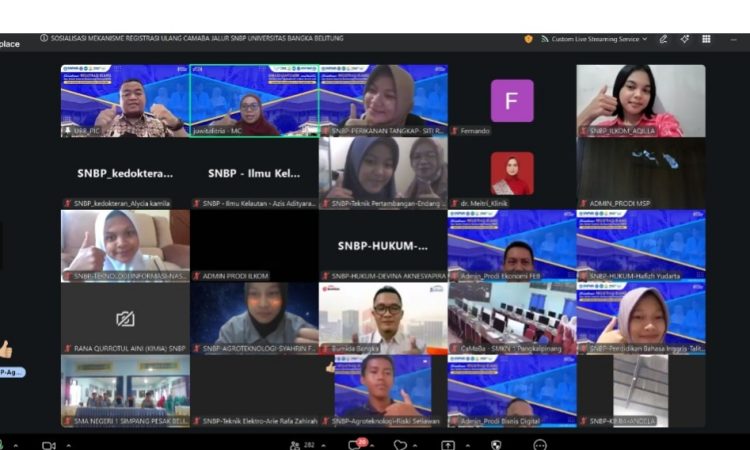Show meeting info via the title info icon

pos(44,38)
